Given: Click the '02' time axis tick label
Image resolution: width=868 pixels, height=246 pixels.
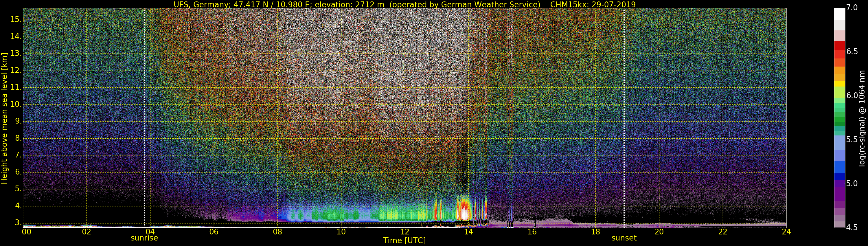Looking at the screenshot, I should pos(87,232).
